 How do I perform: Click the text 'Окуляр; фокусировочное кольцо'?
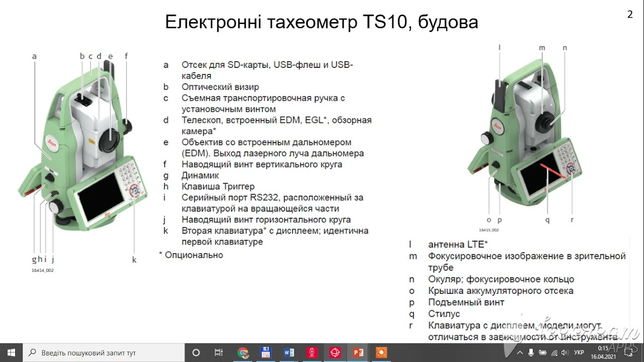point(501,279)
